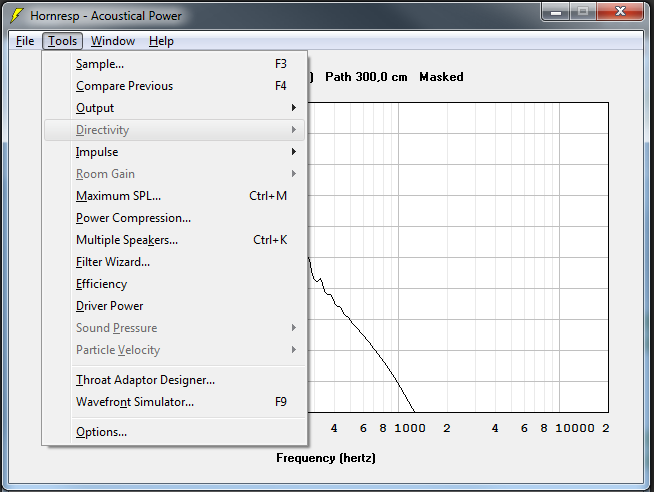654x492 pixels.
Task: Click the Hornresp lightning bolt icon
Action: point(17,15)
